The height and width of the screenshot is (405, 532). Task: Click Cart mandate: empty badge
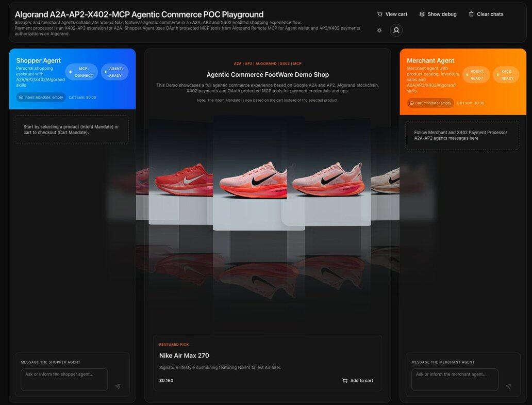click(x=430, y=103)
